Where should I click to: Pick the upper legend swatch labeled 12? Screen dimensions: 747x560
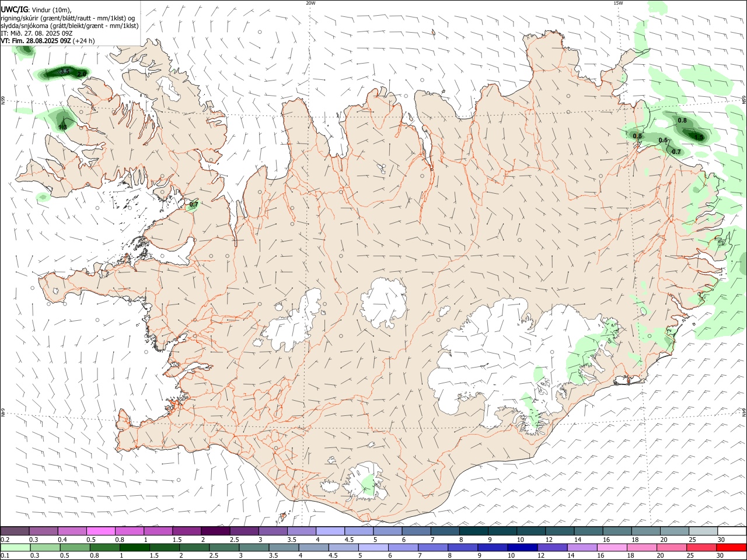(560, 531)
